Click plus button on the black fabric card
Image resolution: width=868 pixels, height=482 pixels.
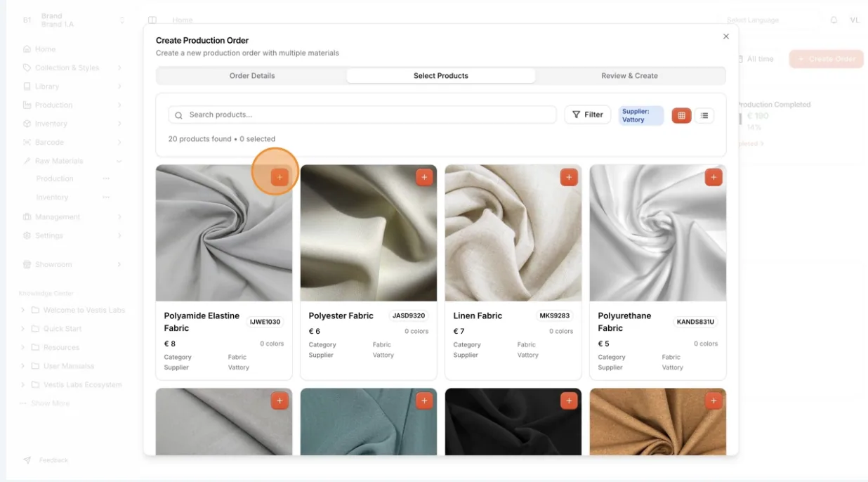pyautogui.click(x=569, y=400)
